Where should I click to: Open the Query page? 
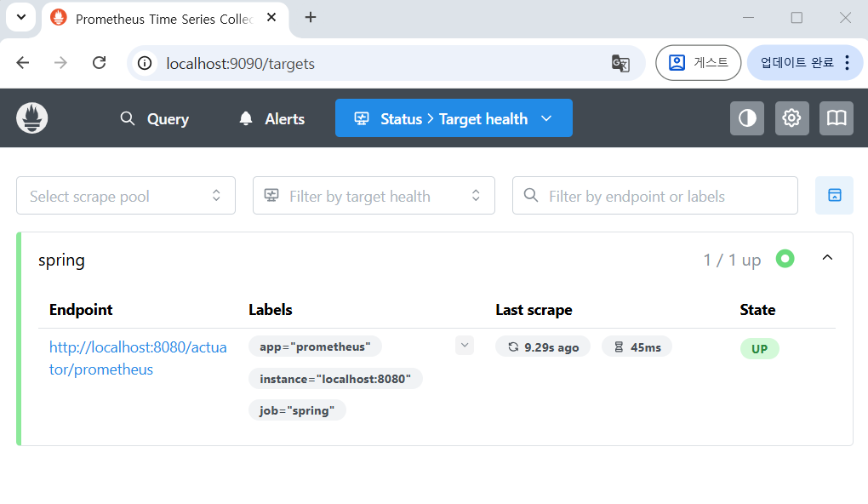[155, 118]
